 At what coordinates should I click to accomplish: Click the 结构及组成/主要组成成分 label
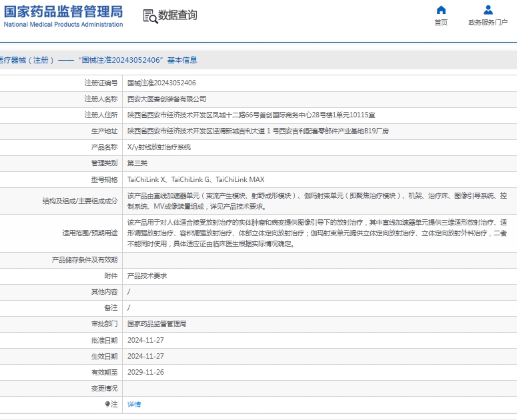(80, 201)
